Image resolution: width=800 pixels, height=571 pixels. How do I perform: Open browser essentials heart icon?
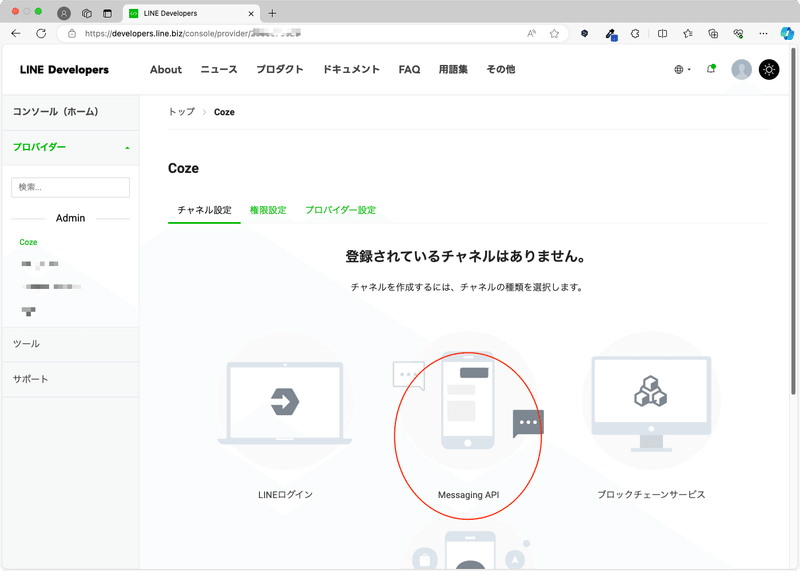(738, 34)
